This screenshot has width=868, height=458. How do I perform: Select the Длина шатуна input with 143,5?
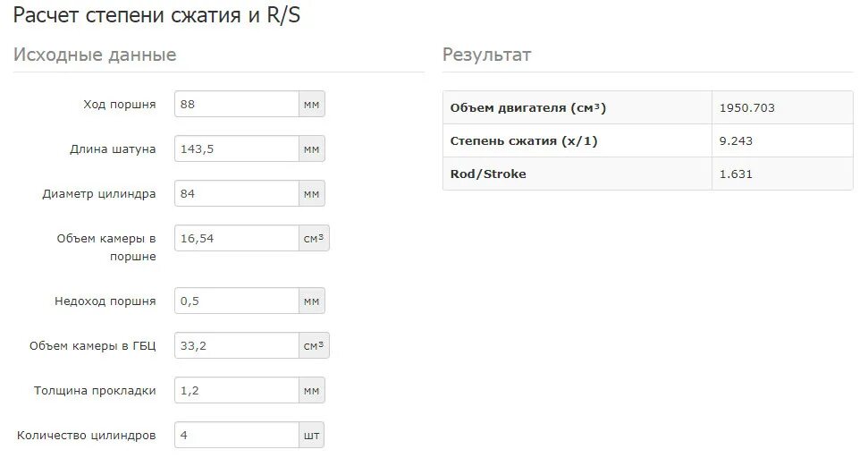[x=236, y=149]
